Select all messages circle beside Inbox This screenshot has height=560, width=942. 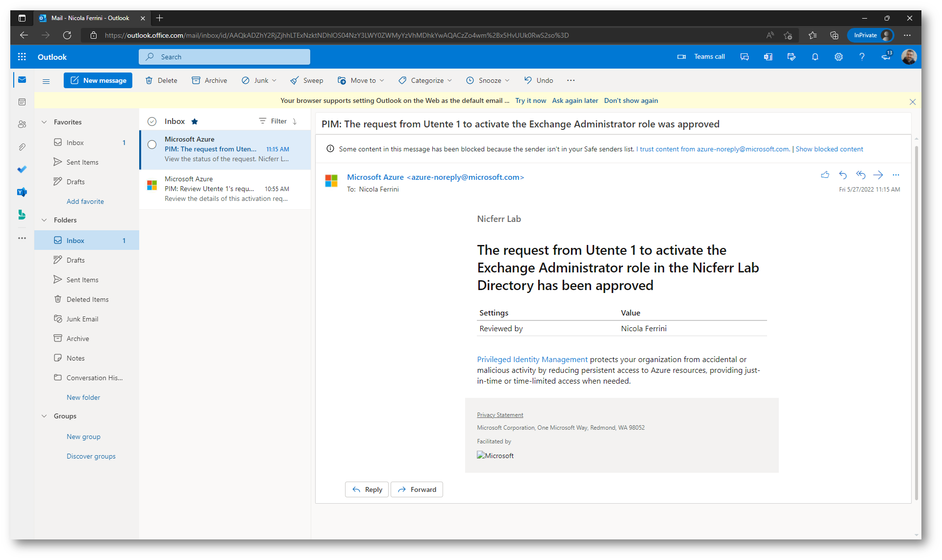152,122
